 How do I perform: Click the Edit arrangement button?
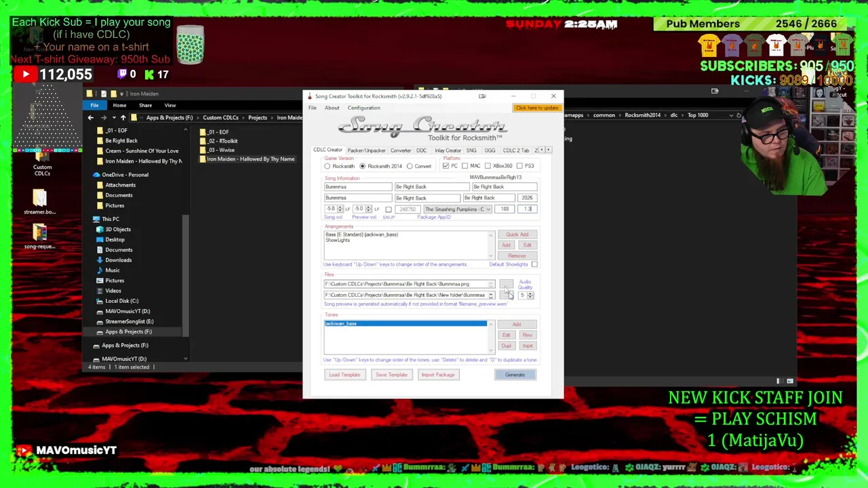point(528,245)
